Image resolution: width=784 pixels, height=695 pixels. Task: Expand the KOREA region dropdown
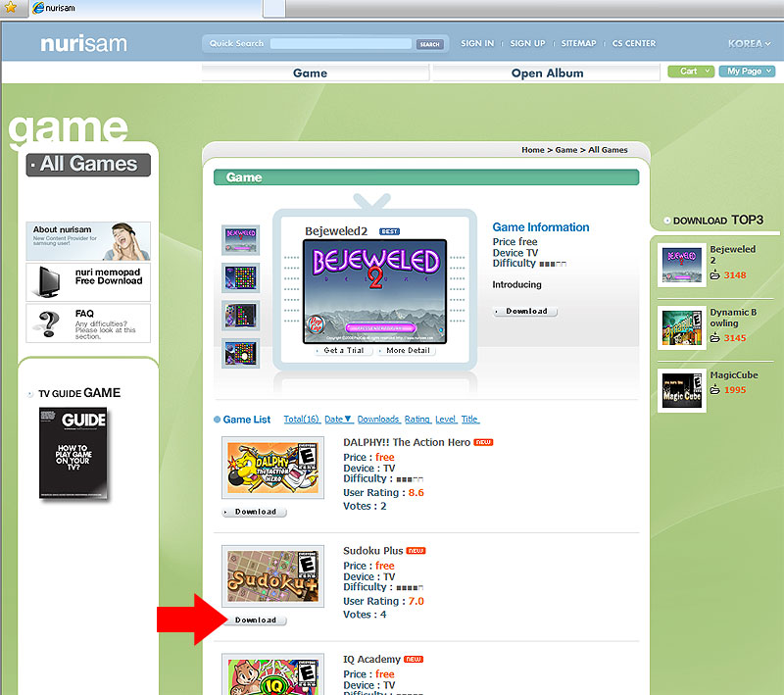coord(749,43)
